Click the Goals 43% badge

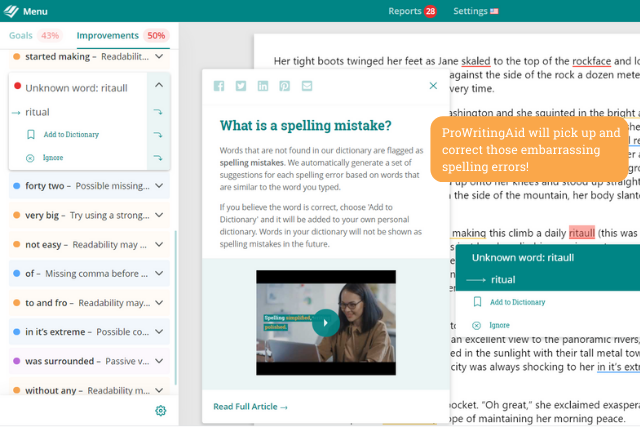tap(50, 36)
